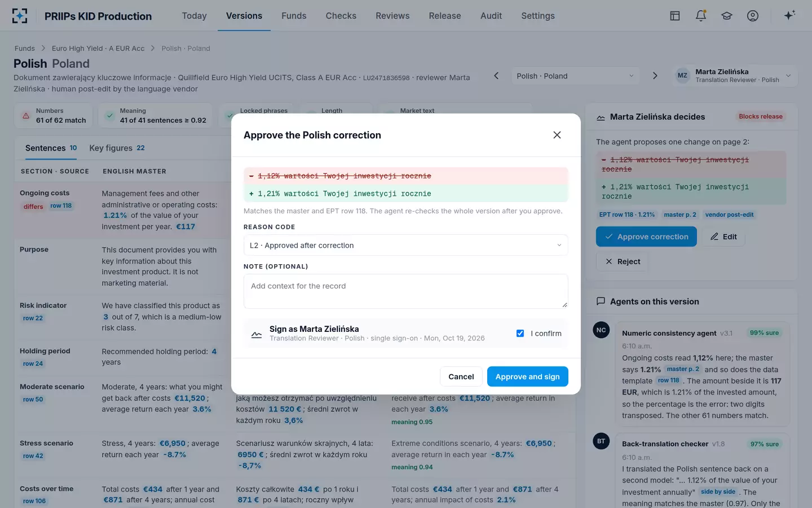Click the Edit button in side panel
The height and width of the screenshot is (508, 812).
(x=723, y=237)
